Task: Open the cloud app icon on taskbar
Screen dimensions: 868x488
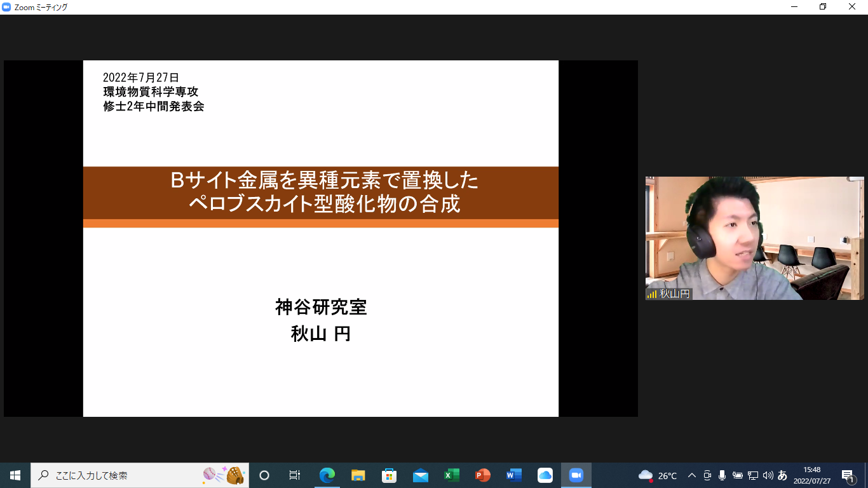Action: point(545,475)
